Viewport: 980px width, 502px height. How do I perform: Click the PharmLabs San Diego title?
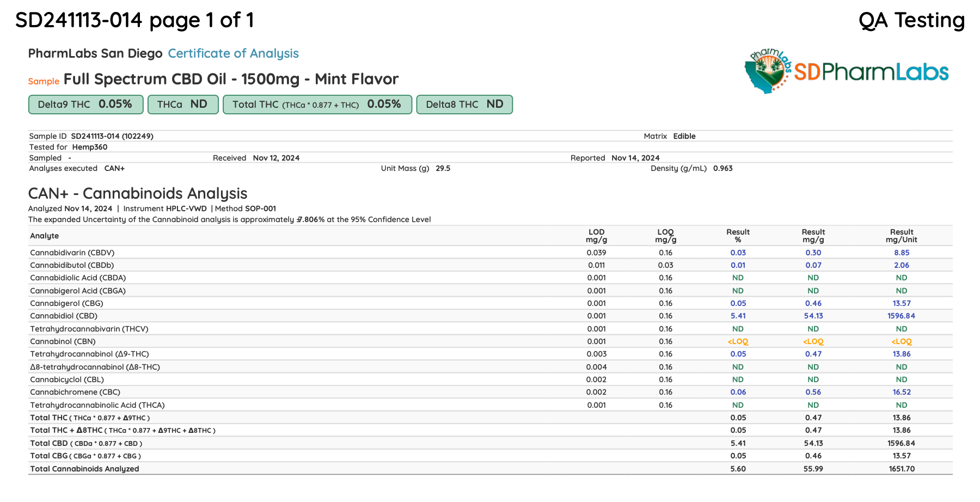(x=95, y=53)
